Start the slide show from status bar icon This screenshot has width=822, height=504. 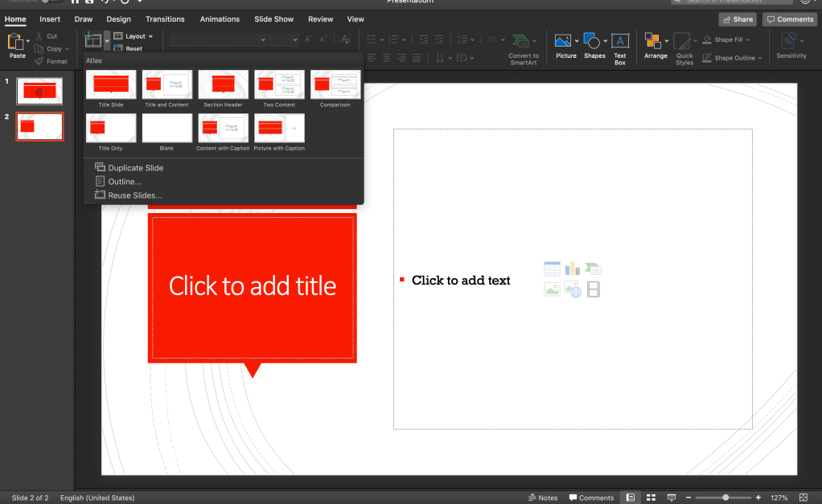pos(672,498)
